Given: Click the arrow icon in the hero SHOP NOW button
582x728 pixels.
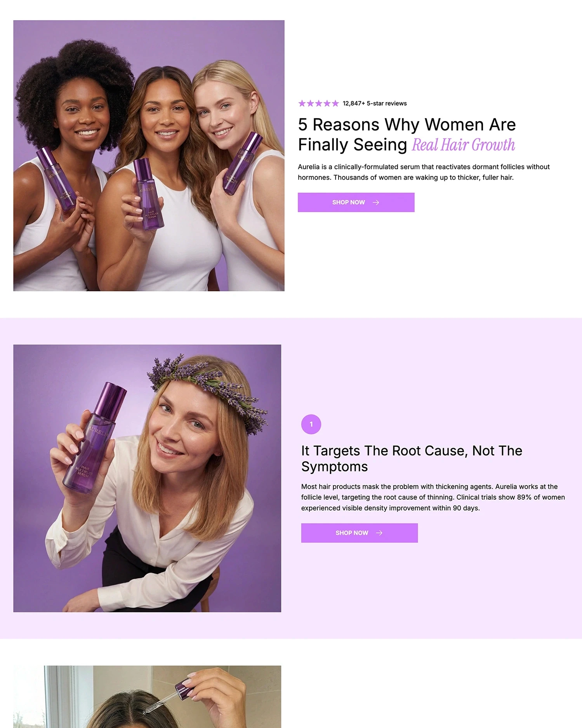Looking at the screenshot, I should coord(376,202).
